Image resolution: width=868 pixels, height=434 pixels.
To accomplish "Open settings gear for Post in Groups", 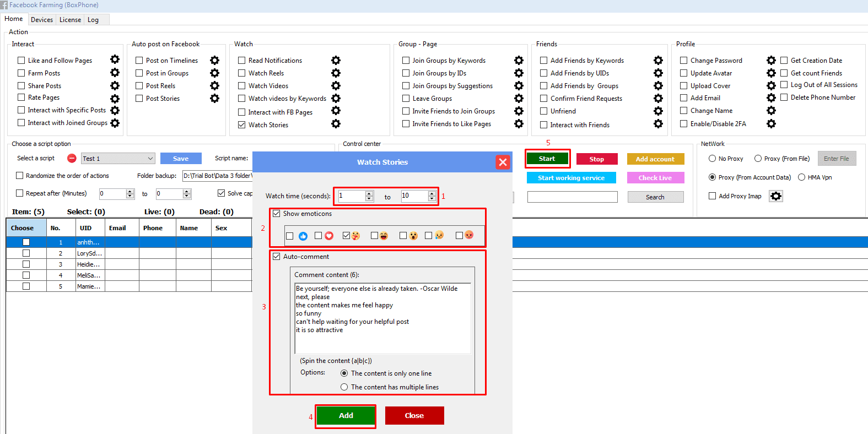I will 214,73.
